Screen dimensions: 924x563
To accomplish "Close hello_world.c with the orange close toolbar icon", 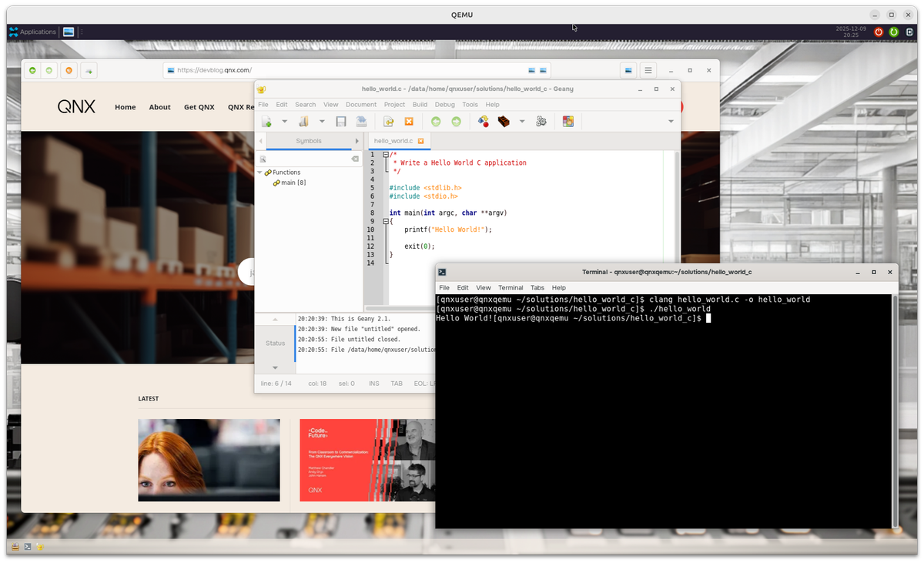I will pos(409,121).
